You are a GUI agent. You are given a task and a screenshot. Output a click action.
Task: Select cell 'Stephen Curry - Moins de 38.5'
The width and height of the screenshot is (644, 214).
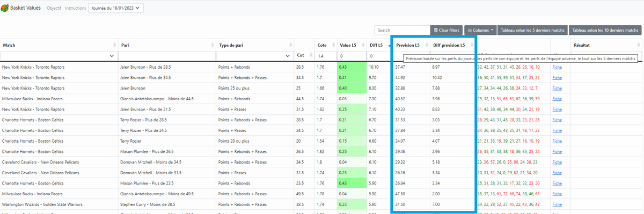167,204
